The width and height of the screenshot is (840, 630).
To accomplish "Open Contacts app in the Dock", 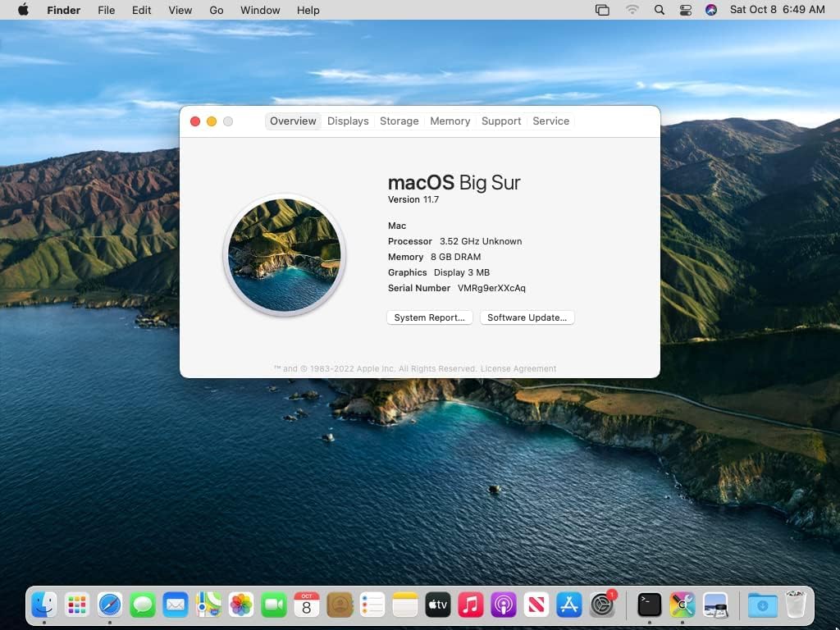I will (340, 605).
